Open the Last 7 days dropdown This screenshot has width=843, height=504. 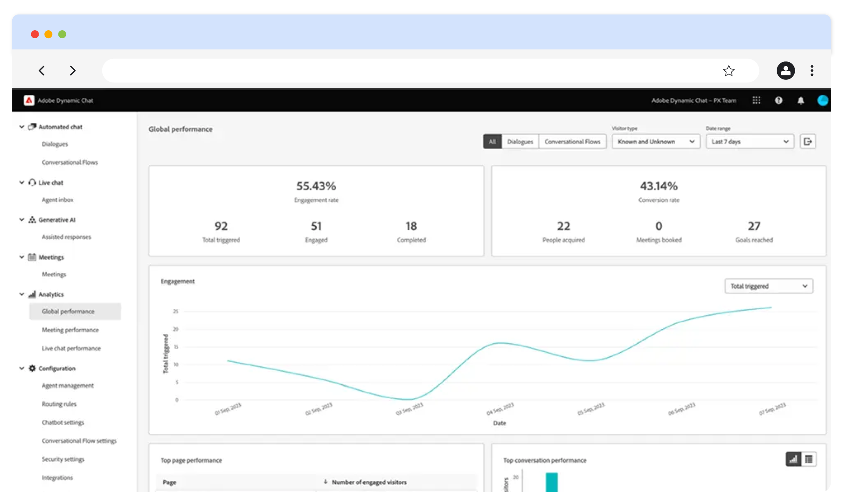pos(749,142)
